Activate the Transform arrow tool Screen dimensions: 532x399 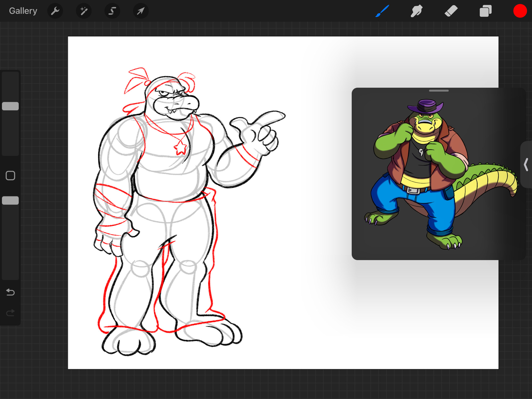click(x=141, y=11)
